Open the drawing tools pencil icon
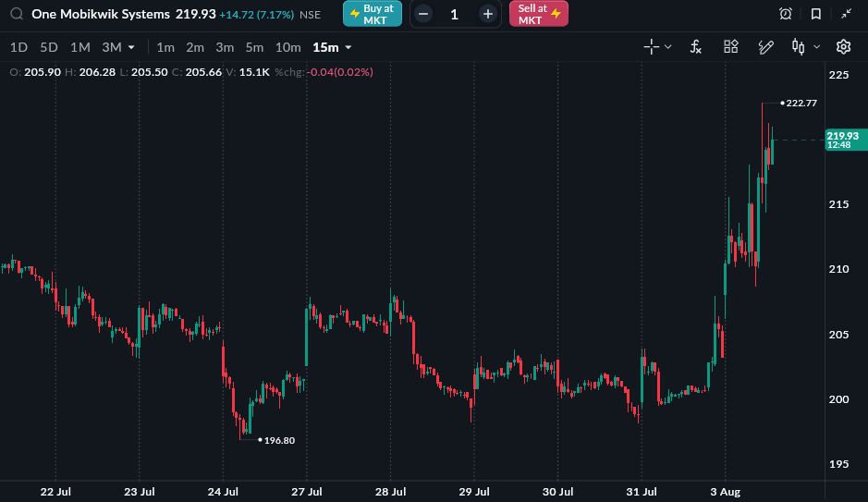 point(765,47)
